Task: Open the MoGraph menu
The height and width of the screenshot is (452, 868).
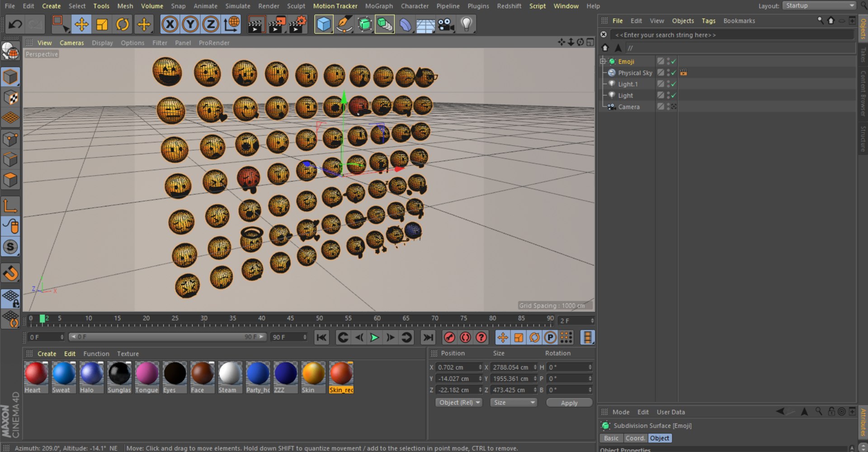Action: tap(379, 6)
